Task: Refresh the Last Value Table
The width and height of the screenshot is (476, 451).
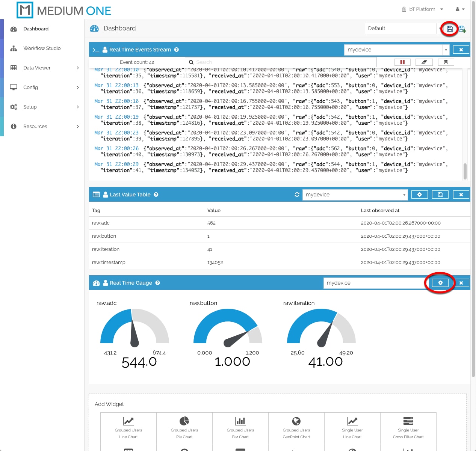Action: [297, 195]
